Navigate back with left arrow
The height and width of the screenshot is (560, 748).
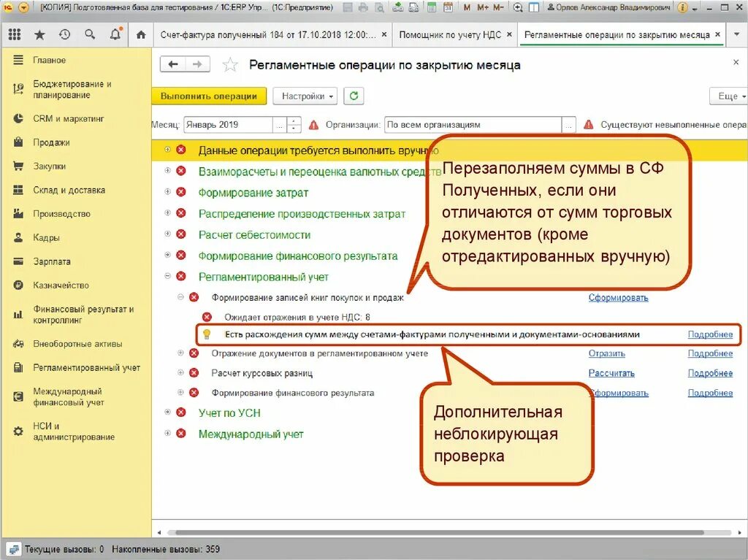(x=173, y=64)
